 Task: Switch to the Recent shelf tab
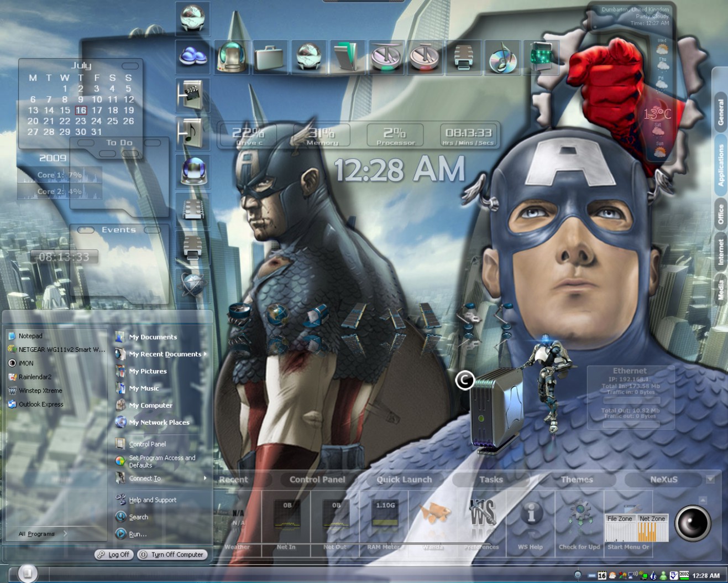[233, 480]
